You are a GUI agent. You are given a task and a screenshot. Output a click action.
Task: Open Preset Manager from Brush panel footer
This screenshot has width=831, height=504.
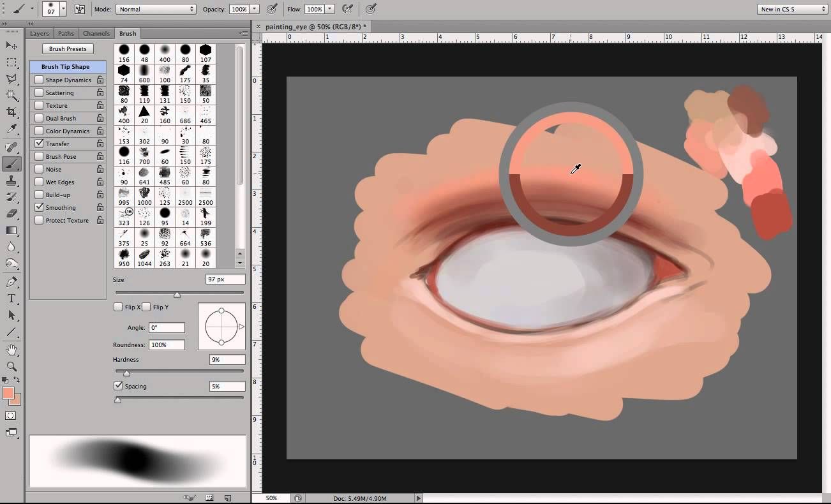point(210,498)
